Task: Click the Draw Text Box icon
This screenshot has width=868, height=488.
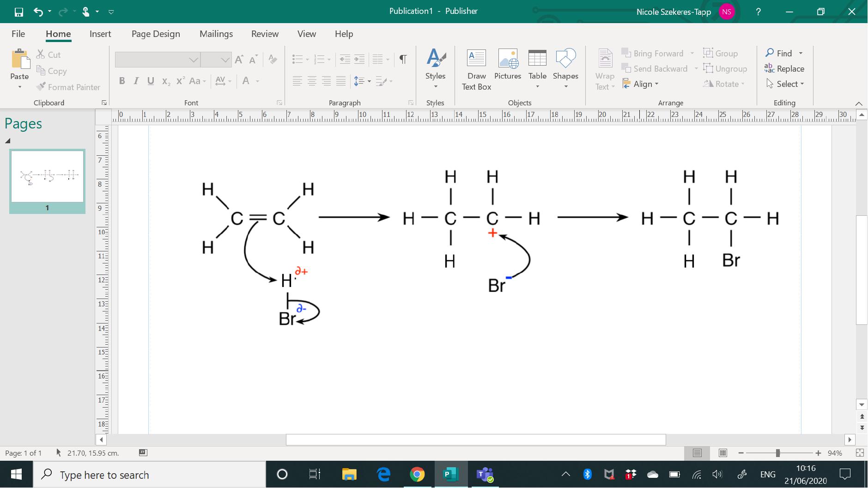Action: (x=476, y=59)
